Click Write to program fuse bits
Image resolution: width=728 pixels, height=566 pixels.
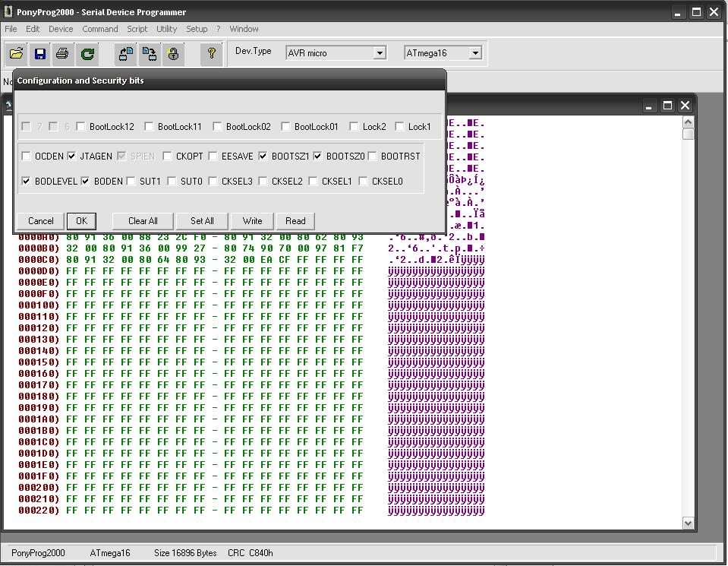[x=253, y=221]
